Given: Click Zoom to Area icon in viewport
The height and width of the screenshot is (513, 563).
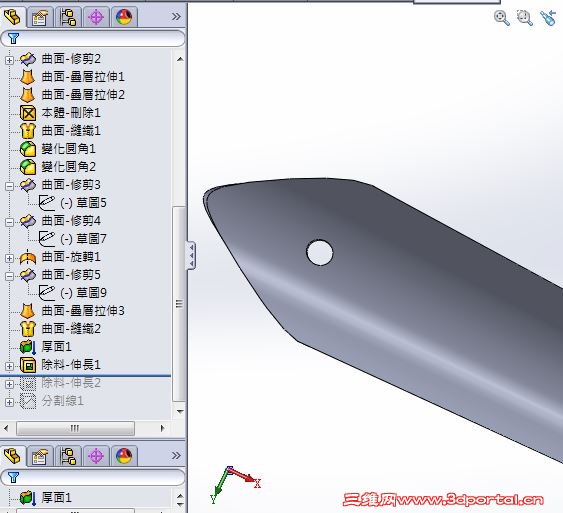Looking at the screenshot, I should click(x=525, y=18).
